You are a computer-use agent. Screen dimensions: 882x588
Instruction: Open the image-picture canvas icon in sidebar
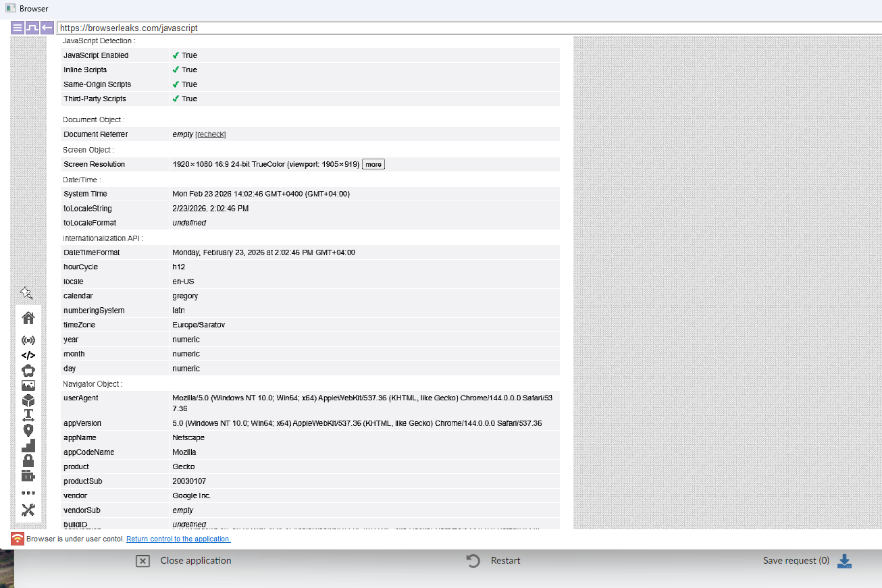28,385
